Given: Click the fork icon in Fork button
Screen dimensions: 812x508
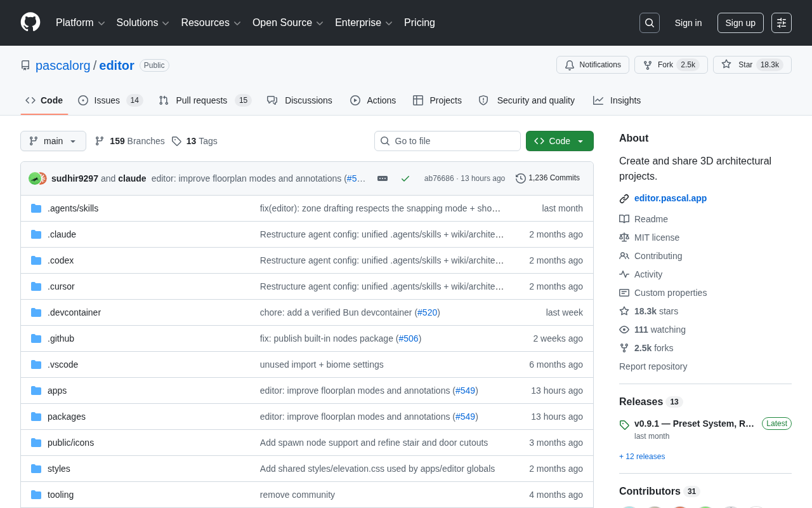Looking at the screenshot, I should coord(648,65).
